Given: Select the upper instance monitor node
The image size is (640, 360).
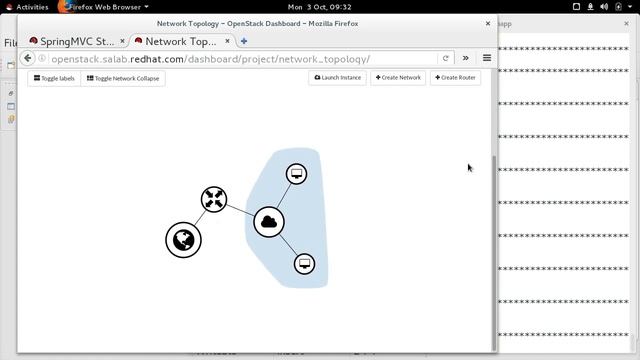Looking at the screenshot, I should pyautogui.click(x=296, y=174).
